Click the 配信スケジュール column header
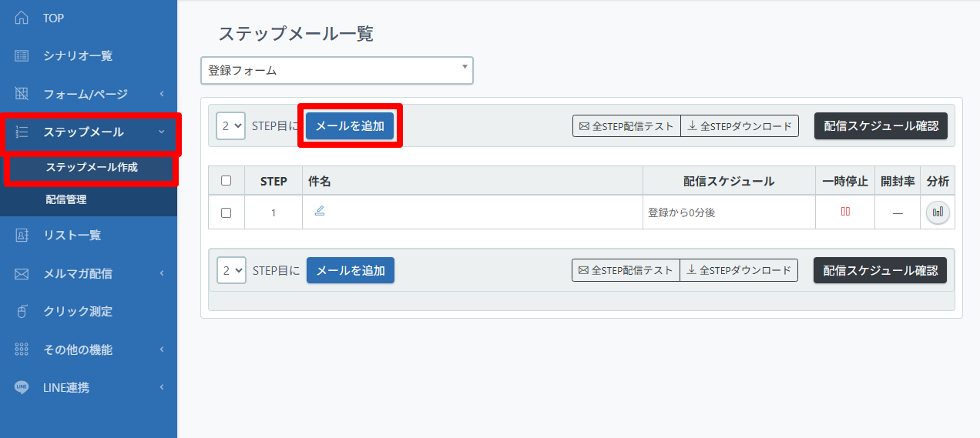This screenshot has height=438, width=980. pyautogui.click(x=729, y=182)
